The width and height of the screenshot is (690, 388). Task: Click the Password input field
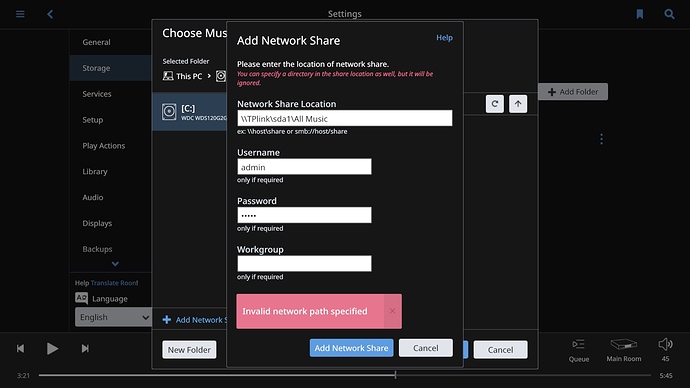[x=304, y=215]
